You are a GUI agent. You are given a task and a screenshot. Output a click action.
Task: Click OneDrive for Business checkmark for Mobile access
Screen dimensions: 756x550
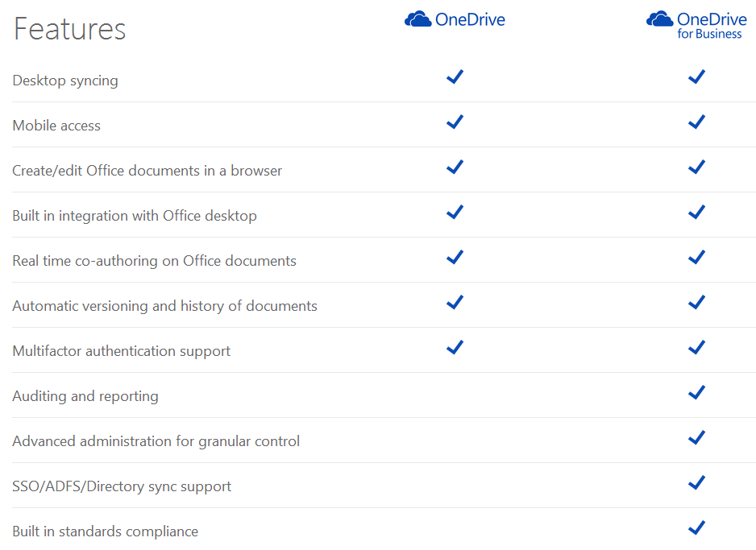(x=696, y=122)
